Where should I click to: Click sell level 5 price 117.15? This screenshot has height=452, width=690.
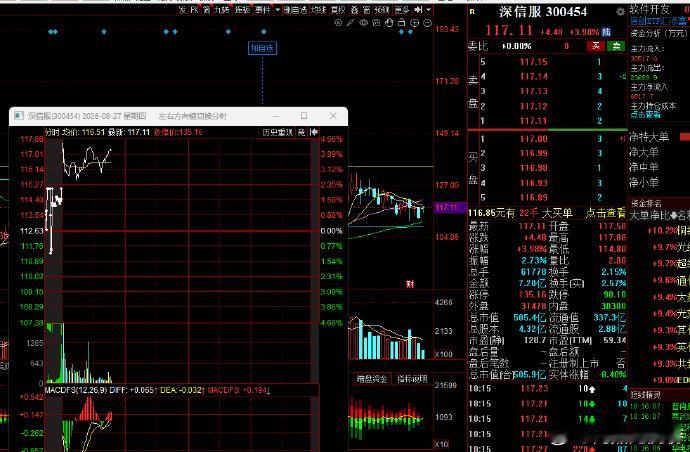coord(534,62)
